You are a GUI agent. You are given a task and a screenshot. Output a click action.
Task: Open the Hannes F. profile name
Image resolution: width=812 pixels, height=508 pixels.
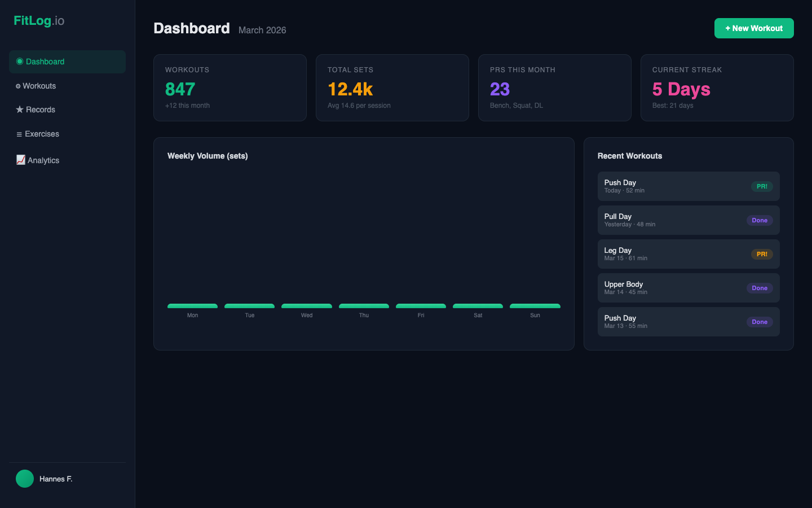(56, 479)
